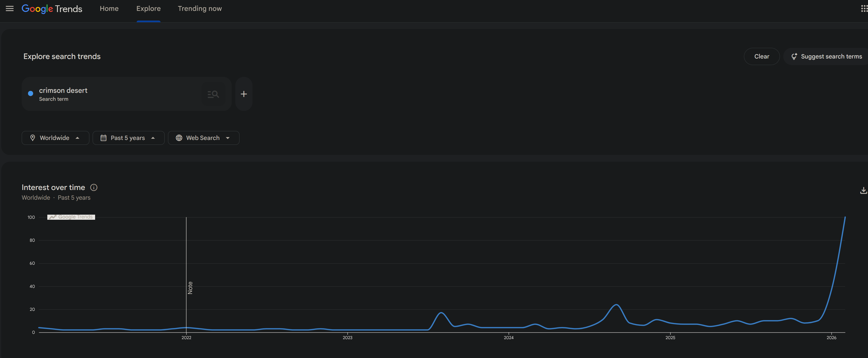Click the Note marker at 2022
This screenshot has width=868, height=358.
click(190, 288)
